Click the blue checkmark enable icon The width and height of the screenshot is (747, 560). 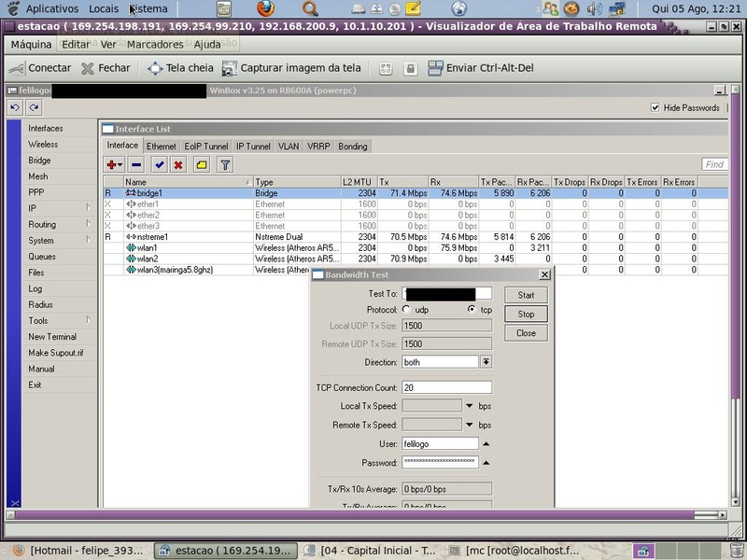coord(159,165)
